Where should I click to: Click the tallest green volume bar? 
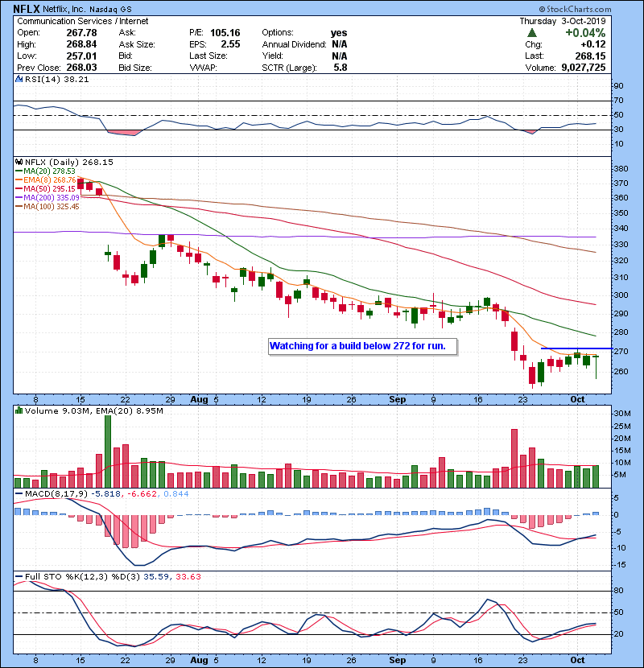107,451
